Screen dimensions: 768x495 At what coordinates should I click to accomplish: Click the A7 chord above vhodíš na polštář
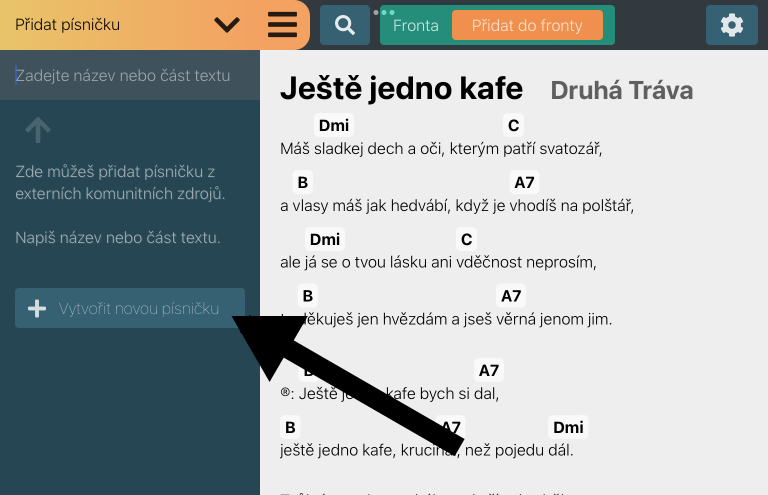pyautogui.click(x=524, y=182)
